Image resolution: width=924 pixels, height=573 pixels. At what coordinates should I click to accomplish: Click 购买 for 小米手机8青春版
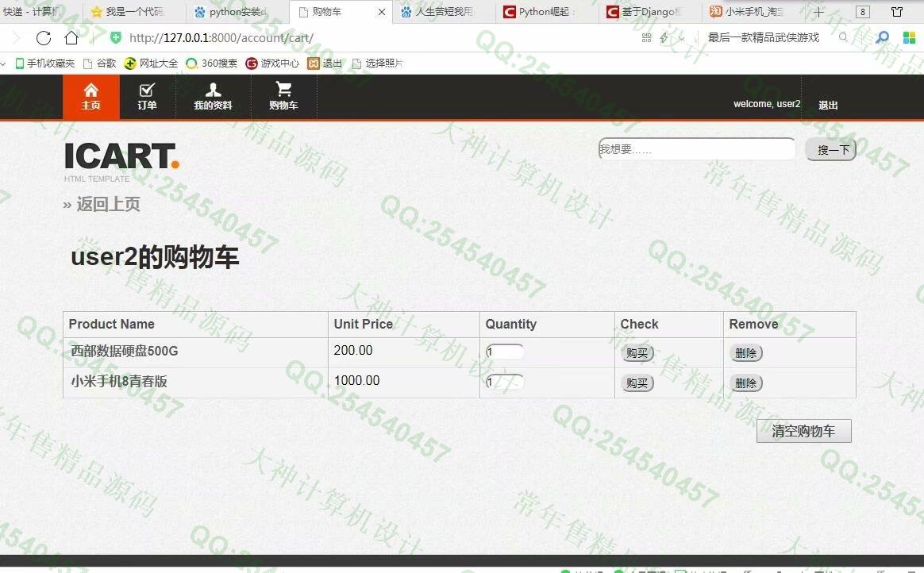click(637, 383)
